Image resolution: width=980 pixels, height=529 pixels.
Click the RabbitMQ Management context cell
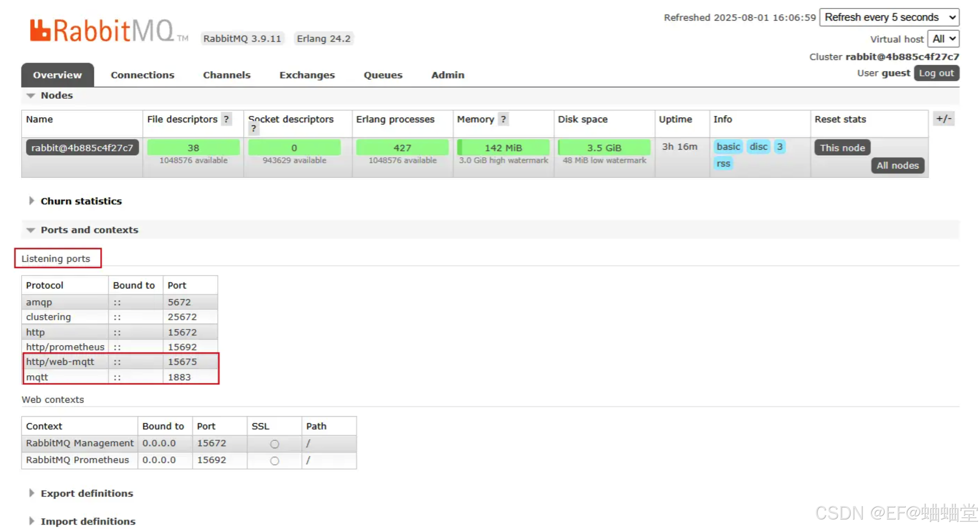coord(80,443)
